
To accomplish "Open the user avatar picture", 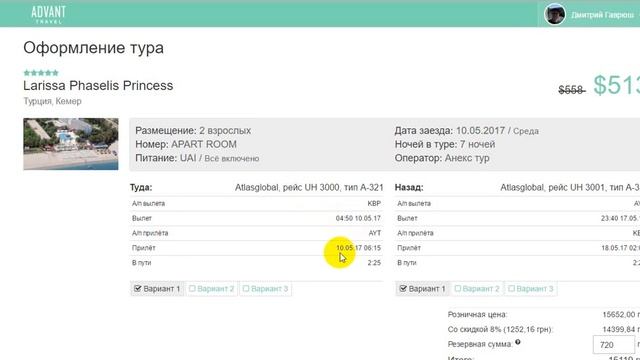I will click(554, 14).
